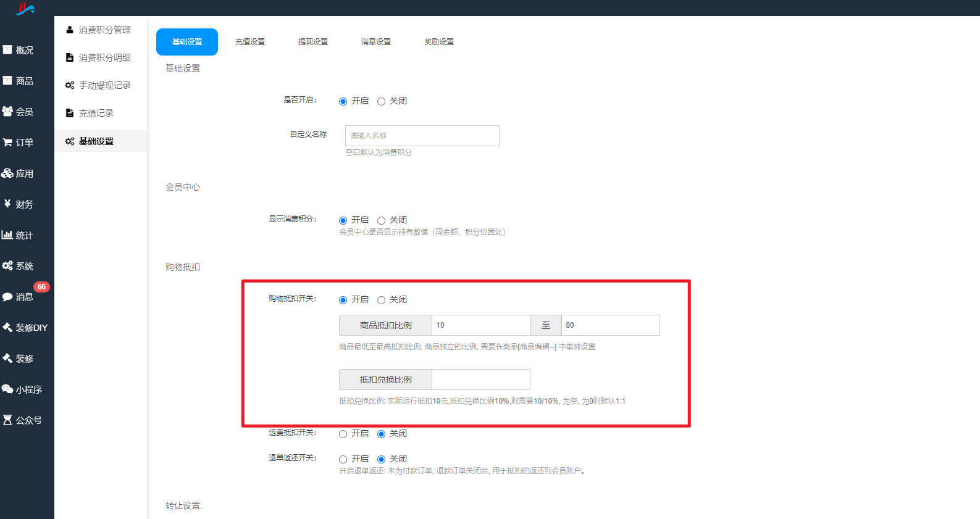The image size is (980, 519).
Task: Select 关闭 for 是否开启
Action: click(381, 101)
